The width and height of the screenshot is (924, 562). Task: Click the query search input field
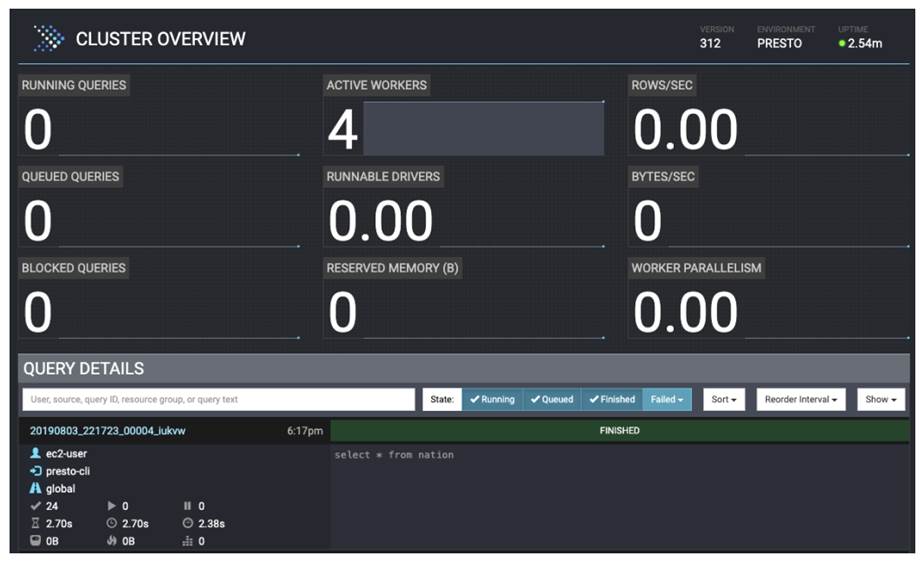coord(218,399)
